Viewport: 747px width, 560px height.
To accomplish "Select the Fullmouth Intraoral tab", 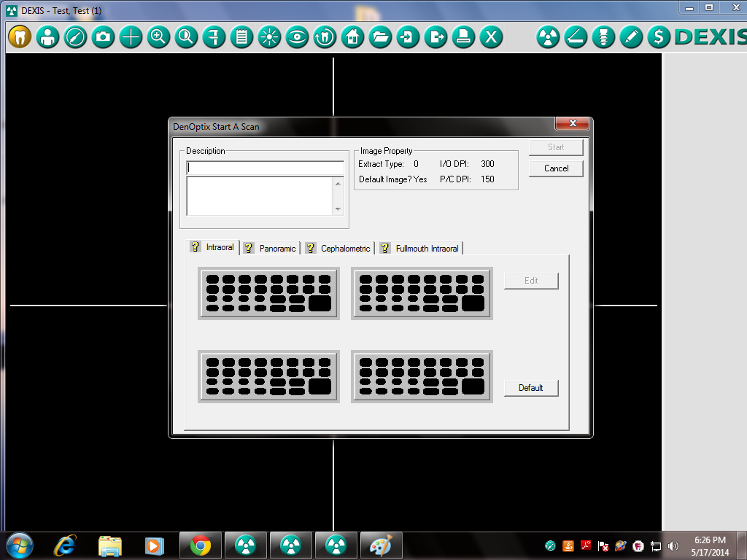I will pyautogui.click(x=420, y=248).
